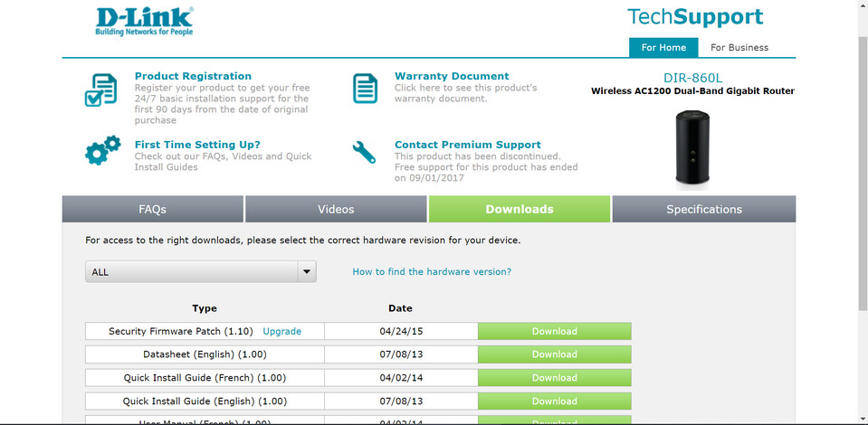Download the Datasheet (English) file

[554, 354]
